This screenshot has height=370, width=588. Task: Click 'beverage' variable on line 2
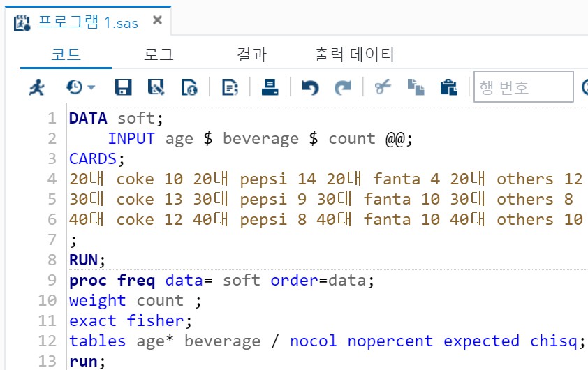(x=261, y=139)
